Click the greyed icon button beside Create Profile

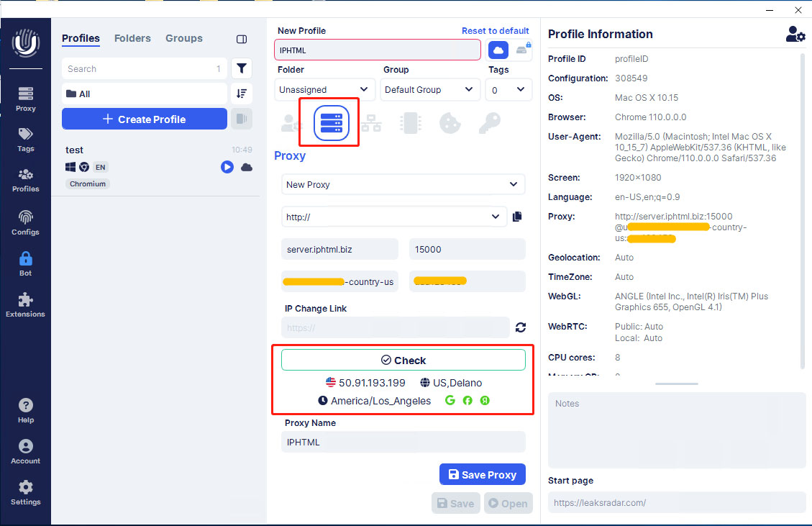point(242,119)
